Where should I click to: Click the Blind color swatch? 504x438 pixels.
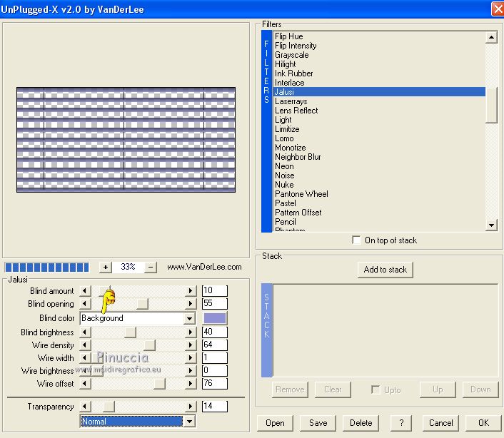(215, 318)
